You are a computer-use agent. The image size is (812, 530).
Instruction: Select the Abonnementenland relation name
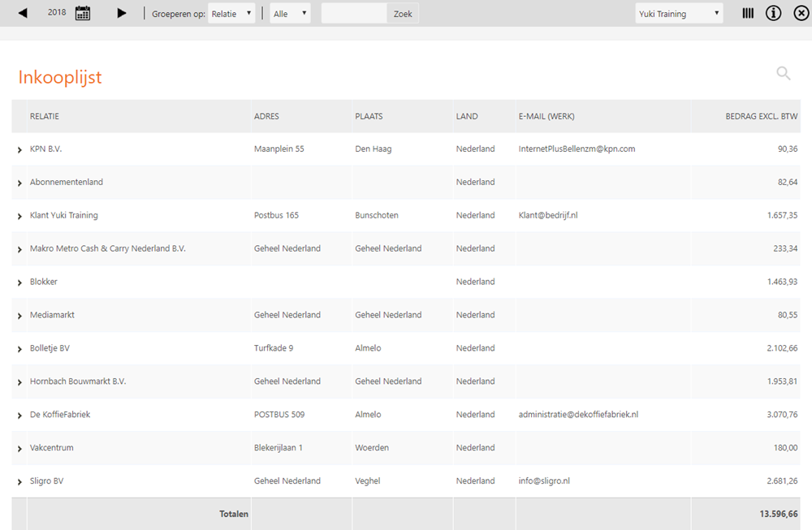67,182
